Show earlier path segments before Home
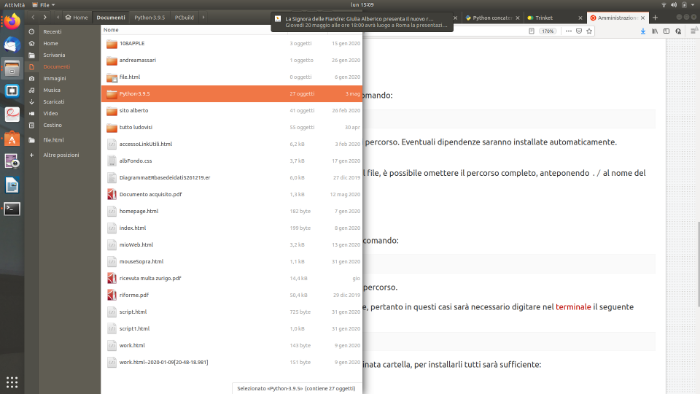 pyautogui.click(x=58, y=17)
